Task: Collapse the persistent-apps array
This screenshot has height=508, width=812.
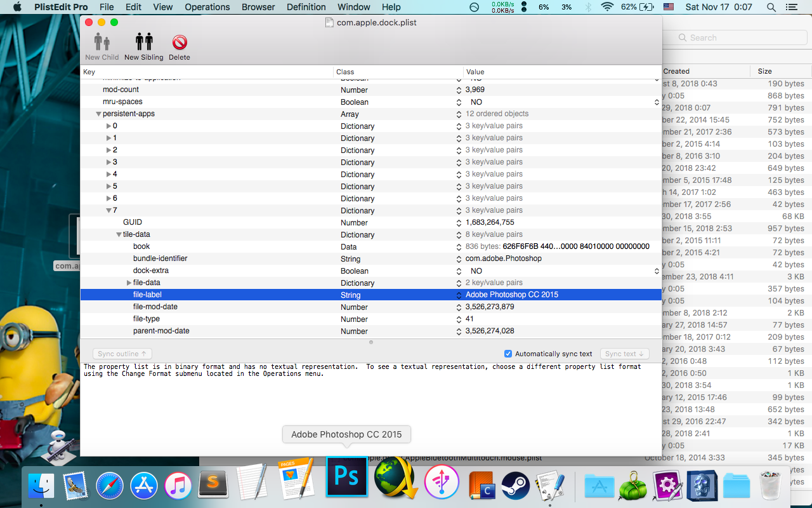Action: coord(98,114)
